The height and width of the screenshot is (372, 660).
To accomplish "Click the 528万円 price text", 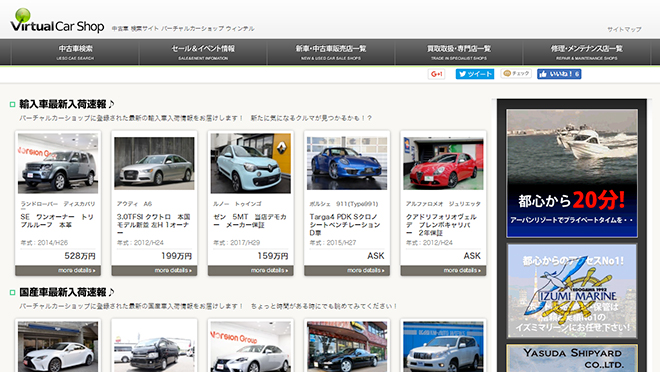I will [80, 256].
